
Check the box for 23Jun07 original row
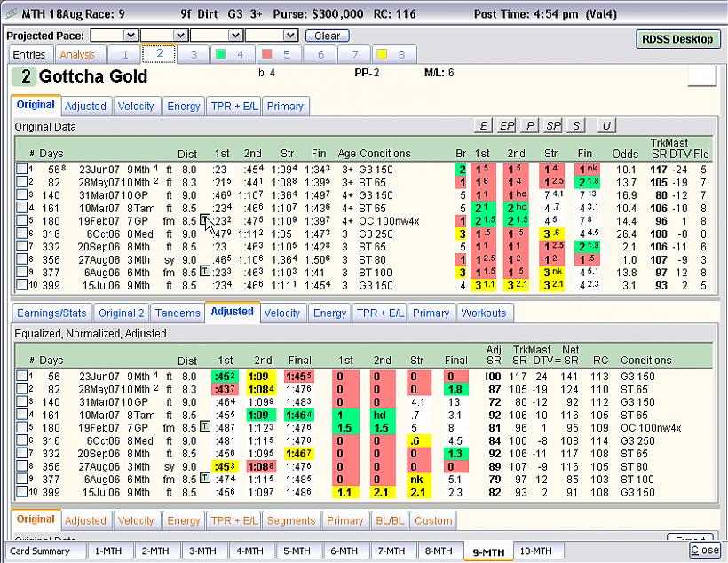point(21,169)
